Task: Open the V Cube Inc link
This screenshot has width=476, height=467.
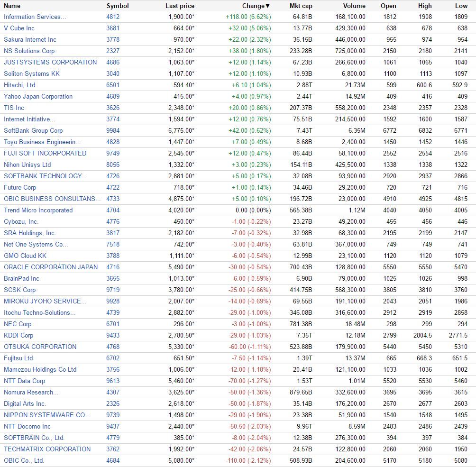Action: coord(19,28)
